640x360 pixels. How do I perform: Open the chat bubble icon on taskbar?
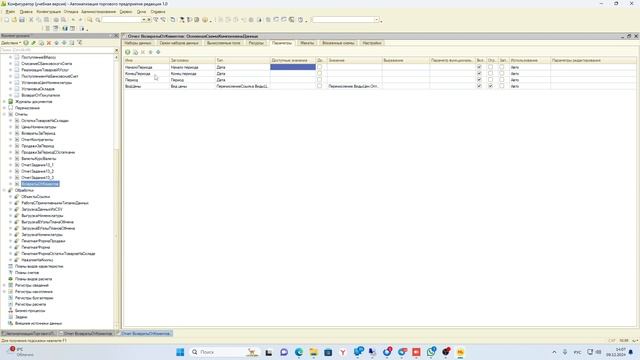[x=284, y=352]
